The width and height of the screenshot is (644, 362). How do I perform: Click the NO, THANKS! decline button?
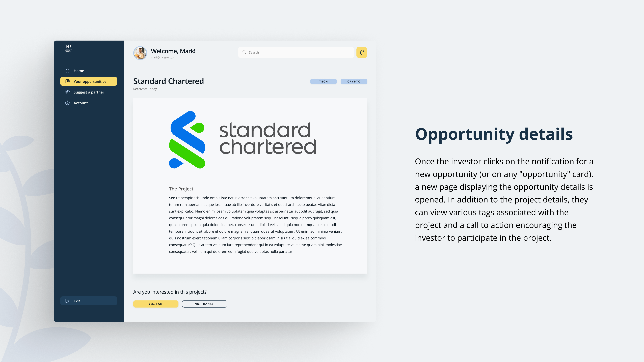[x=204, y=304]
